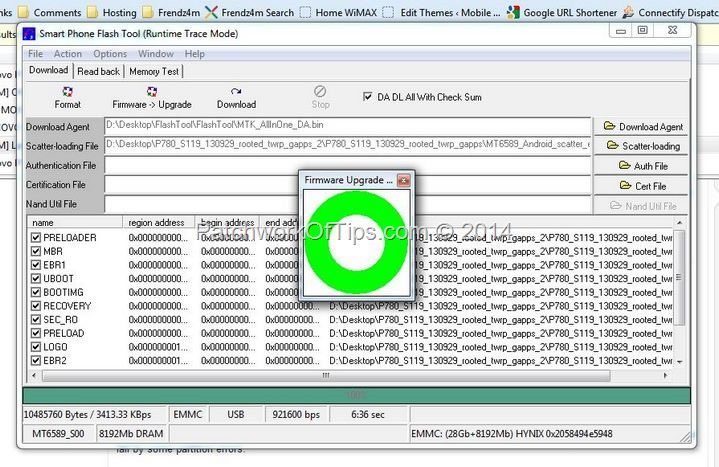Uncheck the PRELOADER partition
719x467 pixels.
click(36, 238)
